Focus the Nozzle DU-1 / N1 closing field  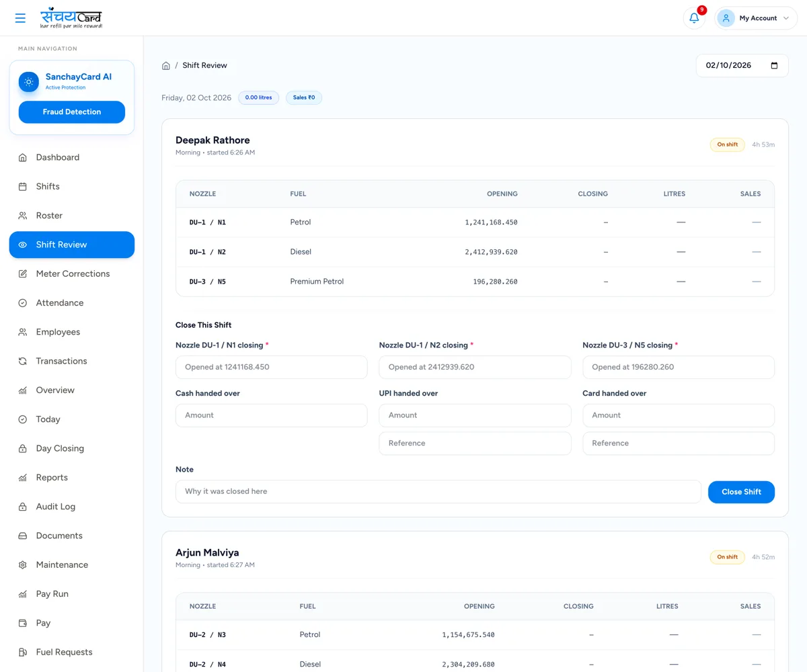(272, 368)
